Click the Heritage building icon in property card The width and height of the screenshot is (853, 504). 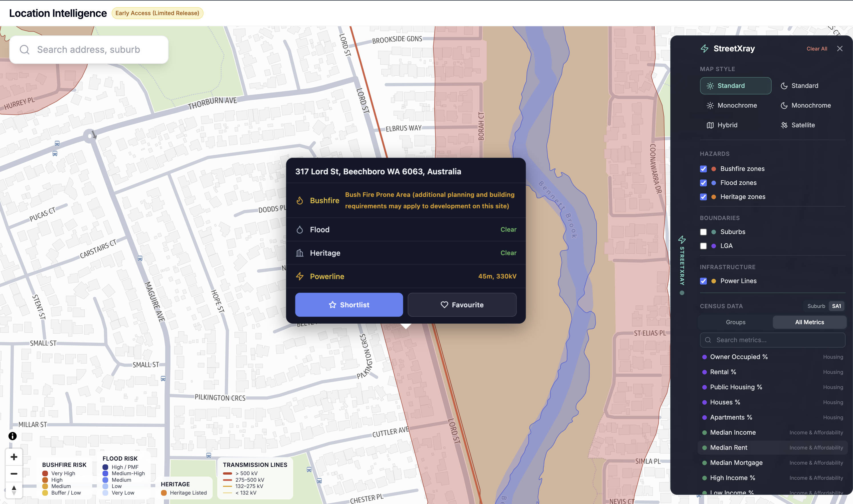pos(300,253)
